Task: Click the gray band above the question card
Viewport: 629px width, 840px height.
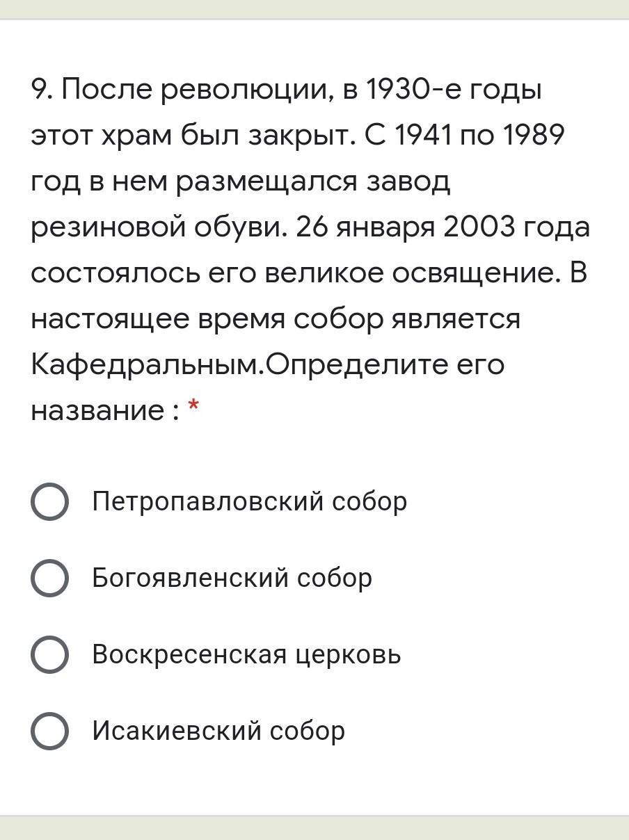Action: point(314,9)
